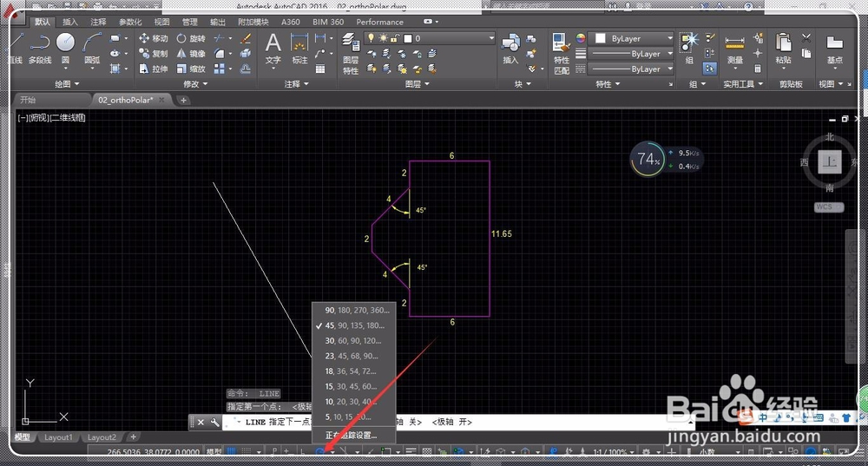Viewport: 868px width, 466px height.
Task: Expand the Draw (绘图) panel
Action: pos(67,84)
